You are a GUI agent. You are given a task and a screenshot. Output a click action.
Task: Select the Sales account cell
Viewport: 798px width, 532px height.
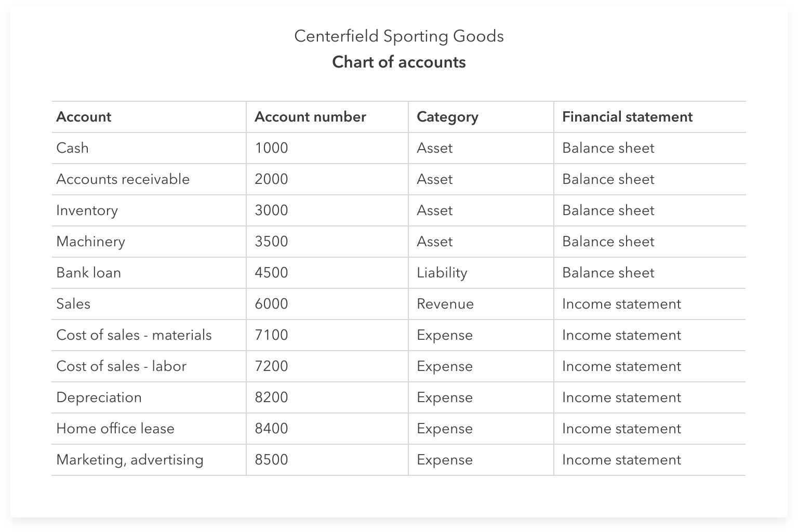pos(73,304)
